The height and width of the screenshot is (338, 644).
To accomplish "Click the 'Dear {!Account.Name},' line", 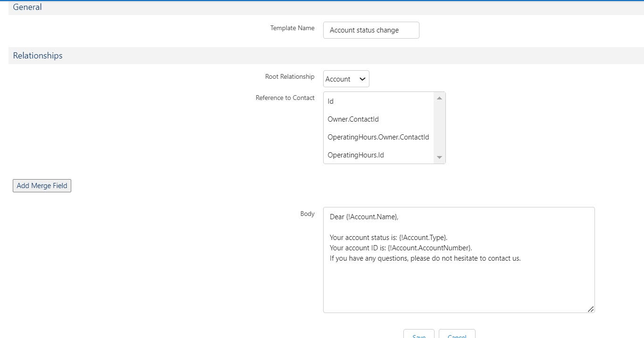I will click(364, 217).
